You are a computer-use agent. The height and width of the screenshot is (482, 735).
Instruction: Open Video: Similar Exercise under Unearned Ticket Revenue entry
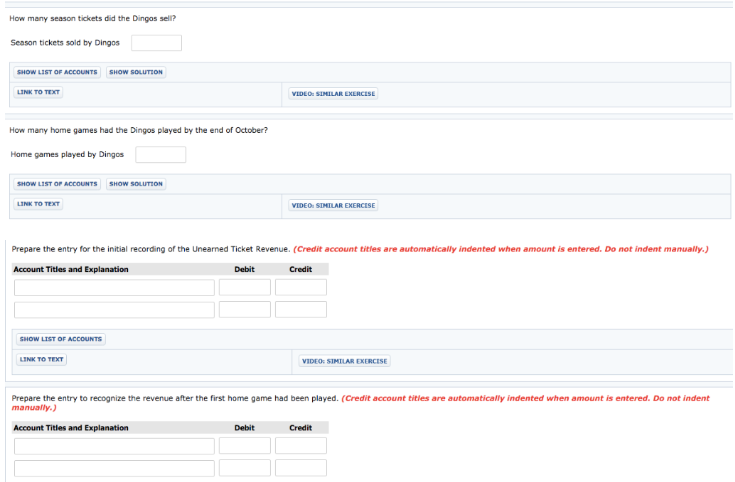(x=345, y=361)
